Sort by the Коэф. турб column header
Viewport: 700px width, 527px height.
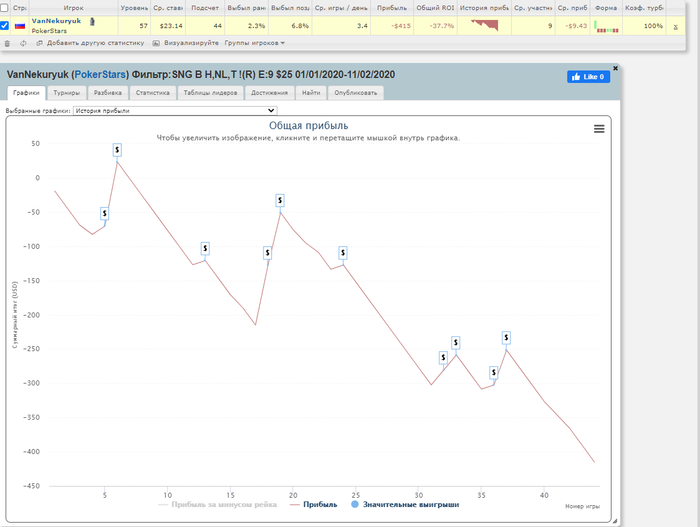pyautogui.click(x=644, y=8)
